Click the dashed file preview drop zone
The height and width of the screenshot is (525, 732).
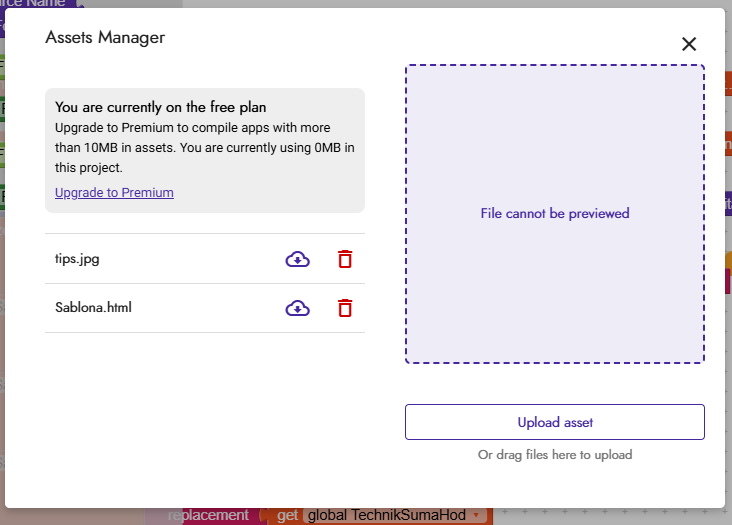(x=555, y=214)
